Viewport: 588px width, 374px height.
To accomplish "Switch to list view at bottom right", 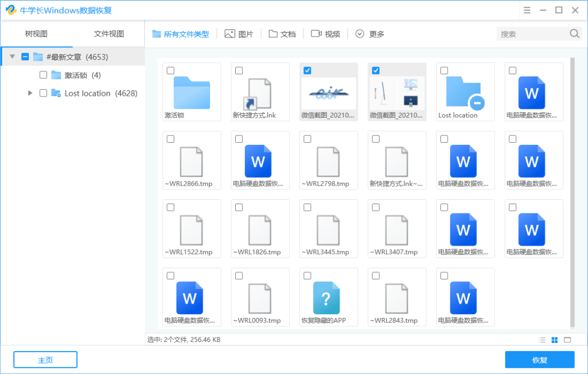I will click(542, 340).
